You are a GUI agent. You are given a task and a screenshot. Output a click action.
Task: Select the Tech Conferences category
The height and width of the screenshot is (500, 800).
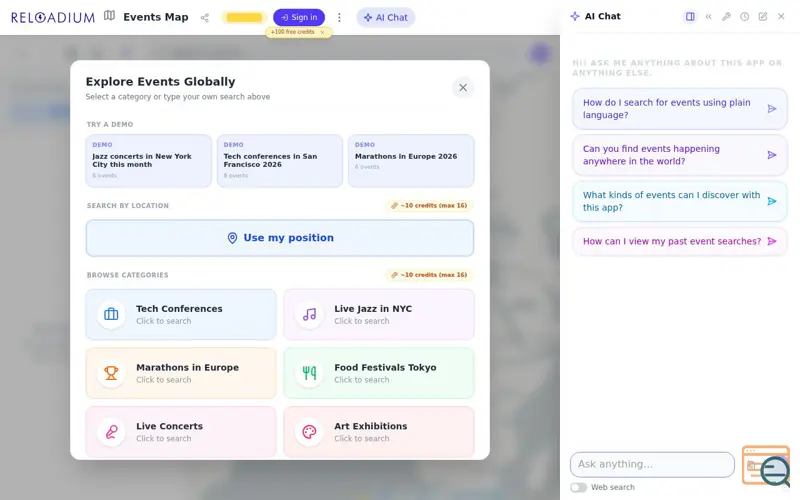(181, 314)
